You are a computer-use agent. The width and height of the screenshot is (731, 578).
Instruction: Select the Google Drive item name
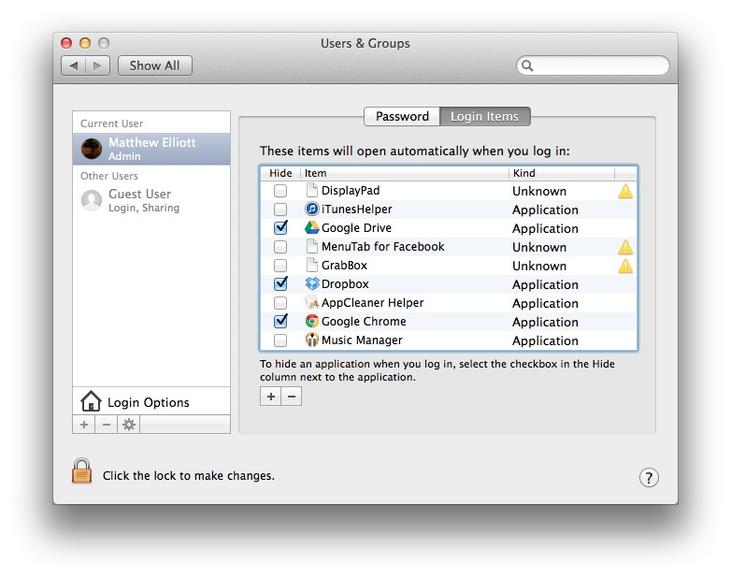(357, 227)
